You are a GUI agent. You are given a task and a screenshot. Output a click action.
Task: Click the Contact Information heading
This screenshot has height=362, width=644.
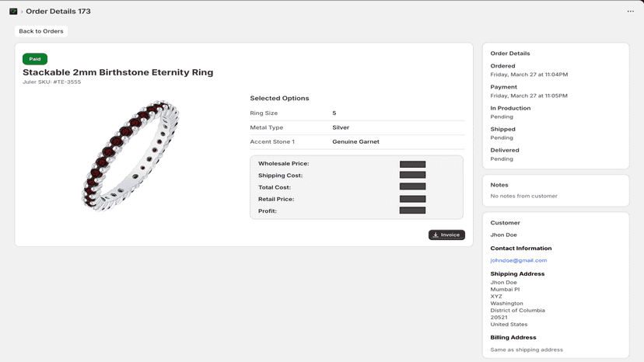tap(521, 249)
